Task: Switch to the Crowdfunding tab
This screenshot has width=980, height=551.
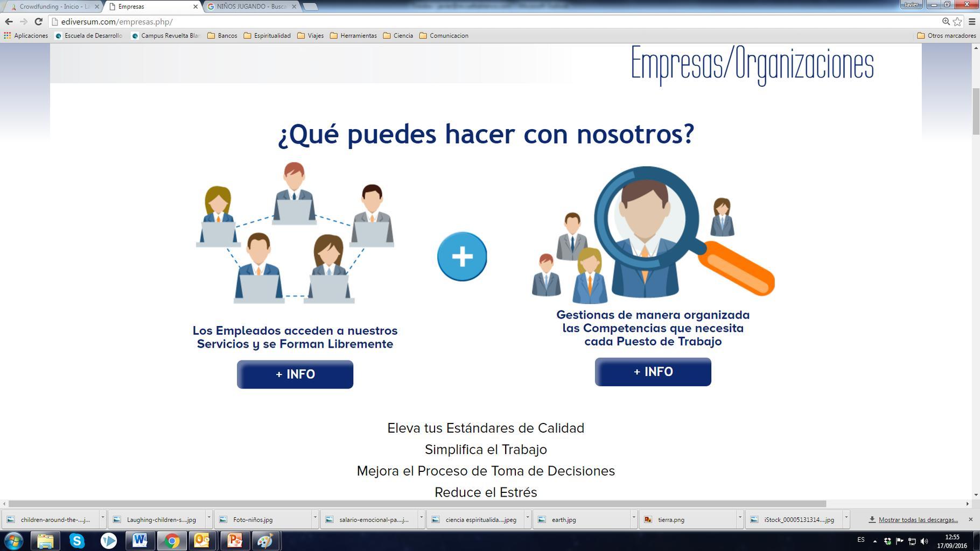Action: click(53, 6)
